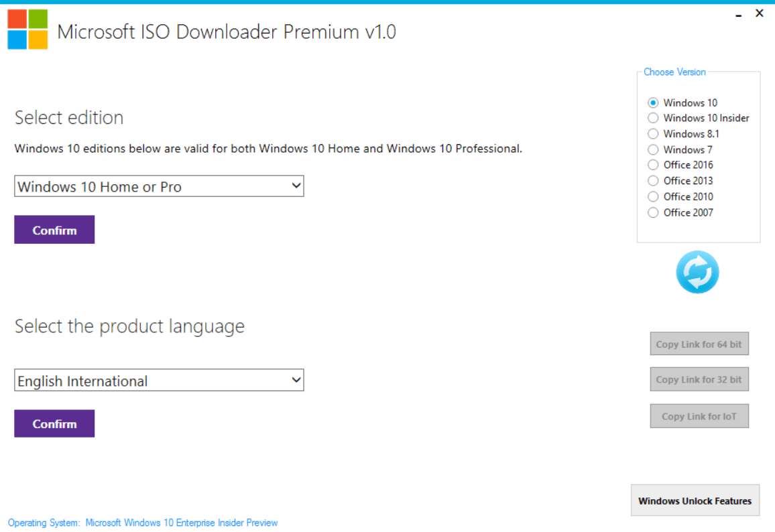Click Copy Link for 32 bit

tap(699, 379)
